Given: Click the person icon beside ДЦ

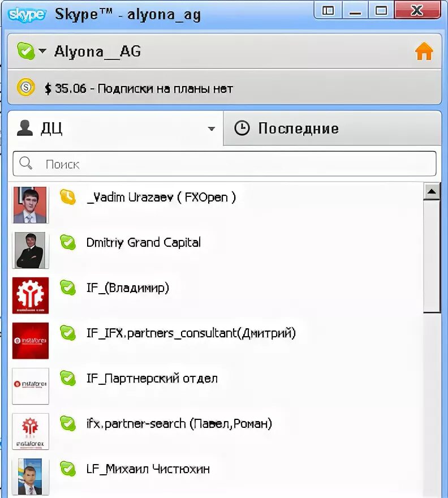Looking at the screenshot, I should pyautogui.click(x=25, y=128).
